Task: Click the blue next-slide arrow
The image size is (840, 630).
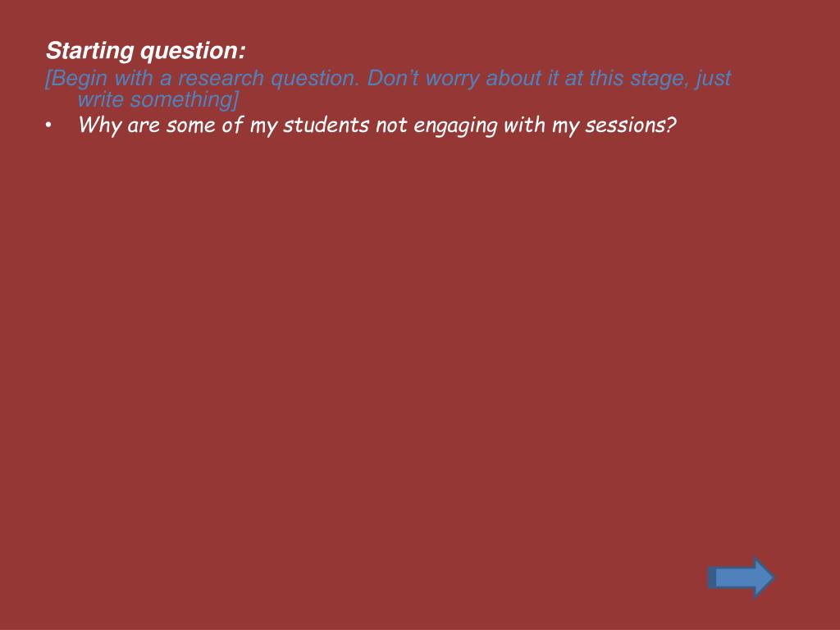Action: pyautogui.click(x=741, y=577)
